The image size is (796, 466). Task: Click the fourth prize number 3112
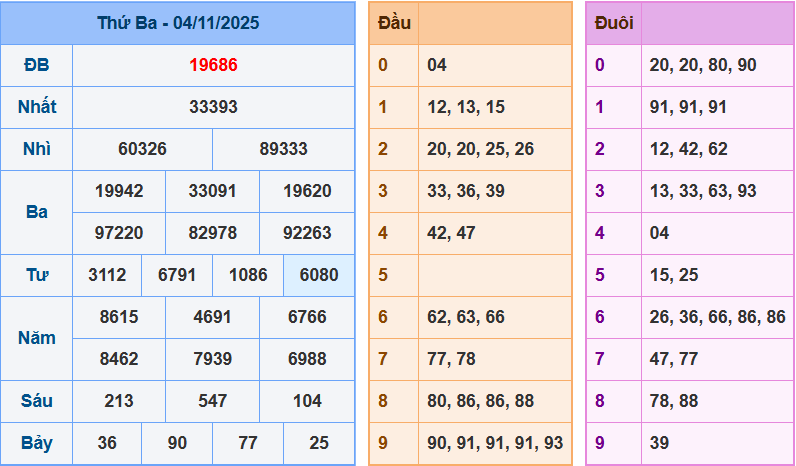(107, 275)
